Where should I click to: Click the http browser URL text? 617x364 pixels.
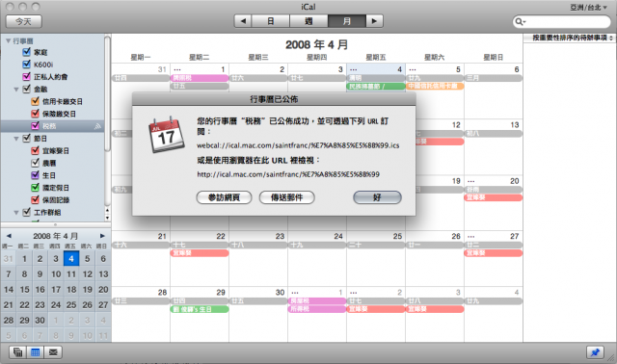288,174
